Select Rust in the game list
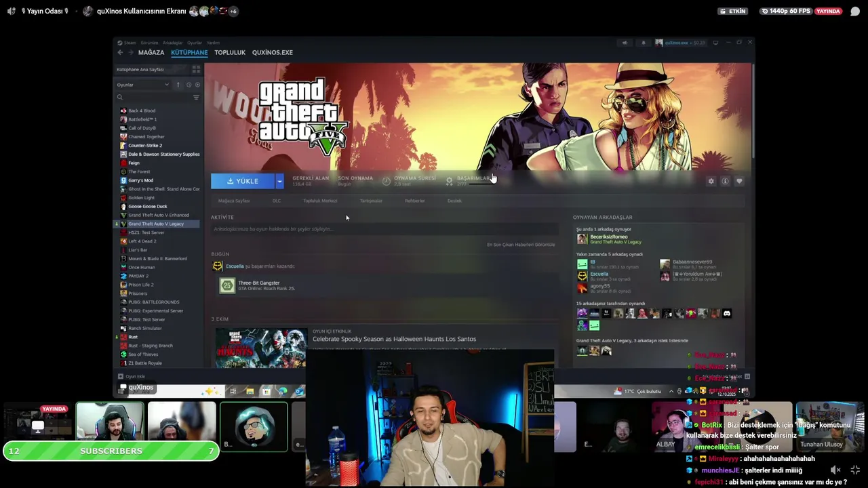Viewport: 868px width, 488px height. [x=133, y=337]
